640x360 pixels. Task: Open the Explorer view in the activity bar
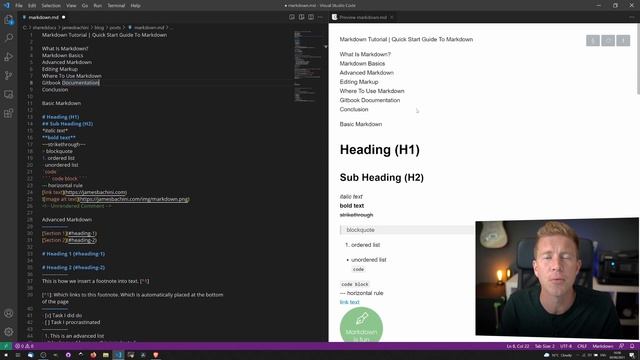tap(9, 20)
